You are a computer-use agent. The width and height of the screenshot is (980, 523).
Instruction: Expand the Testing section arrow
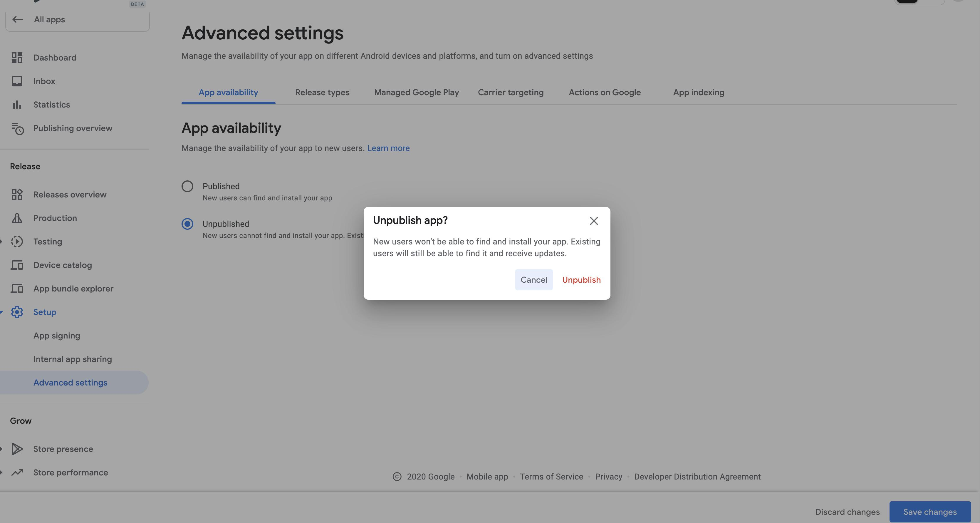point(1,242)
